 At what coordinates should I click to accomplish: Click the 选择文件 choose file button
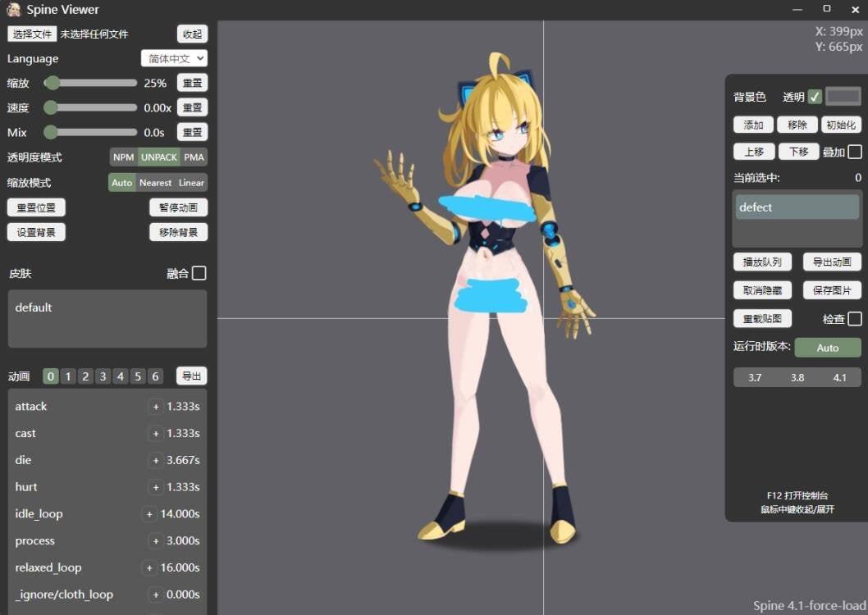click(x=31, y=34)
